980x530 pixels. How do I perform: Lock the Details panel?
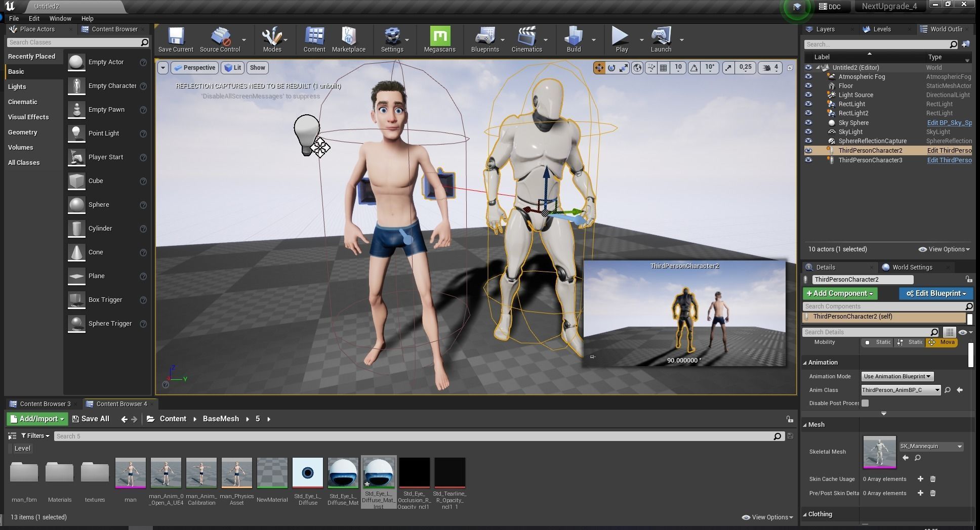click(968, 279)
